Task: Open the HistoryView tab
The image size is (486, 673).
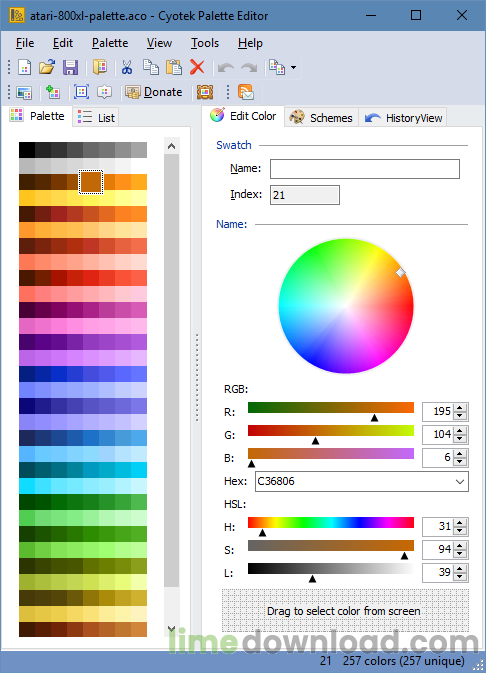Action: 403,118
